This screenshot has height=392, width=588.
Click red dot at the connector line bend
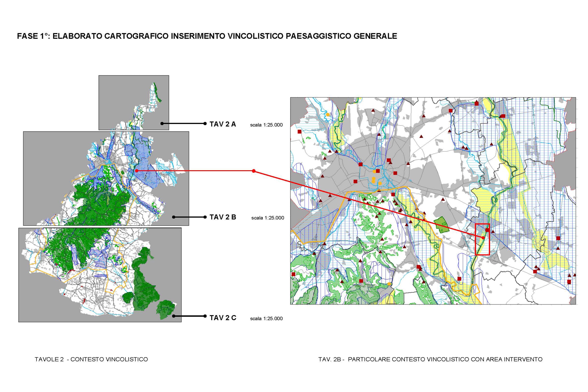click(254, 171)
